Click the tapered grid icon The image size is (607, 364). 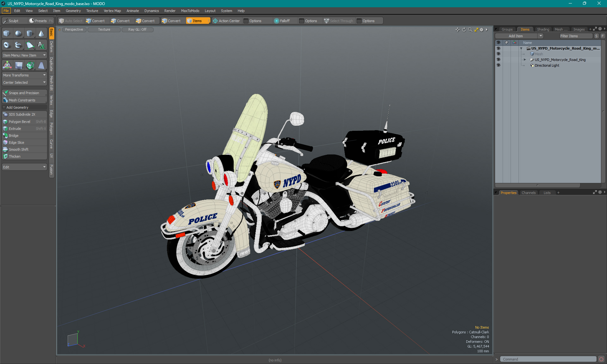[41, 65]
